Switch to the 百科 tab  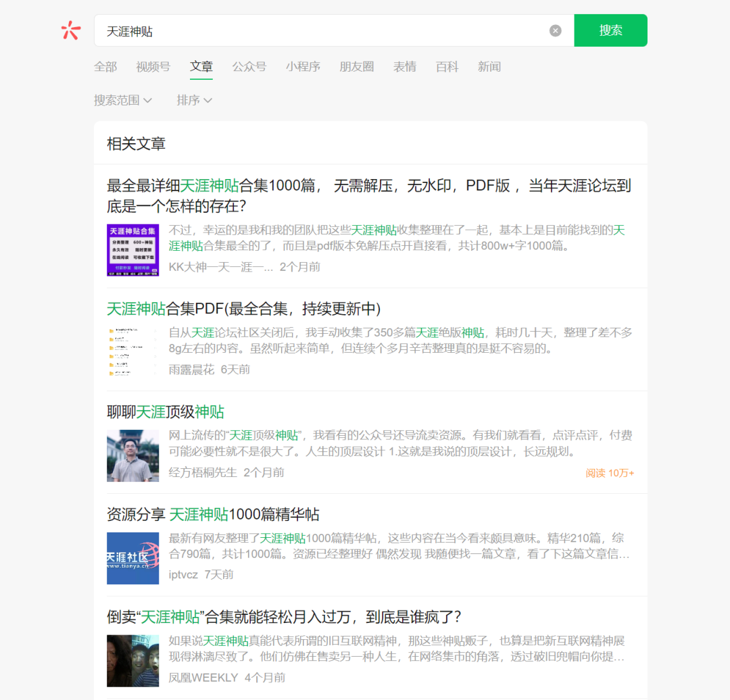click(x=447, y=67)
